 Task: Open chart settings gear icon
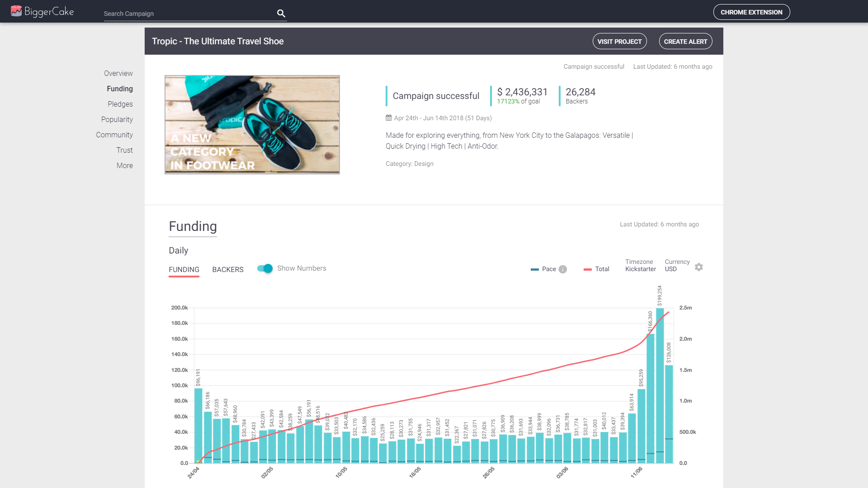point(698,267)
